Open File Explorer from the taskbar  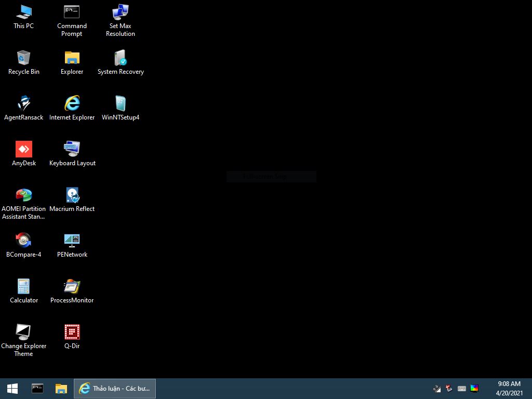coord(61,389)
